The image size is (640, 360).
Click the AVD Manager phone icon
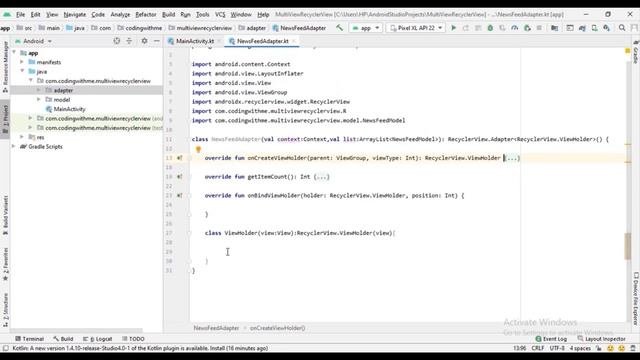tap(594, 28)
